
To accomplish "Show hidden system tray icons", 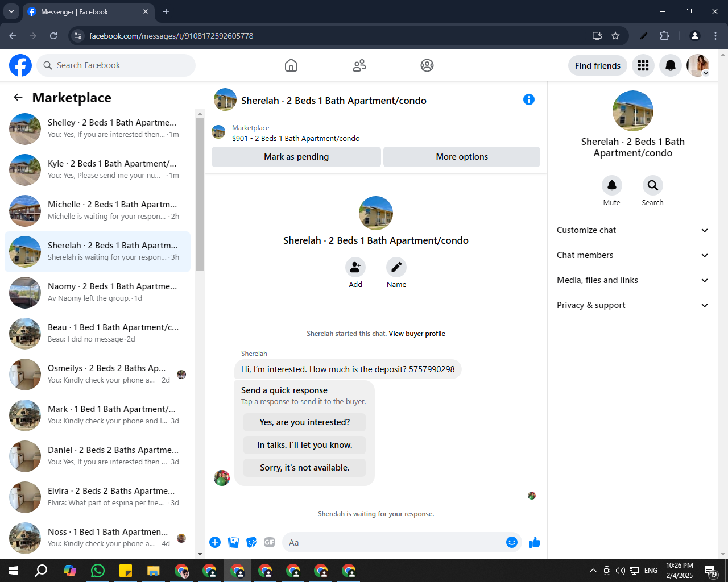I will click(593, 571).
